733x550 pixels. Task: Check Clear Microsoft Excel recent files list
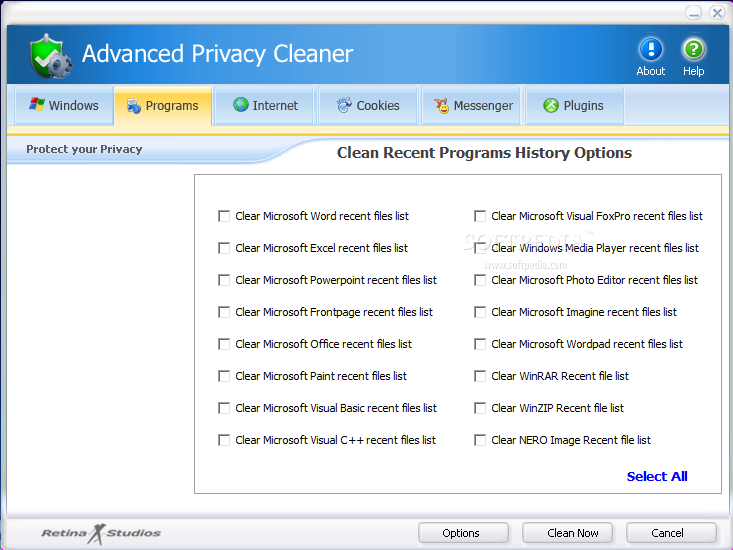click(224, 248)
